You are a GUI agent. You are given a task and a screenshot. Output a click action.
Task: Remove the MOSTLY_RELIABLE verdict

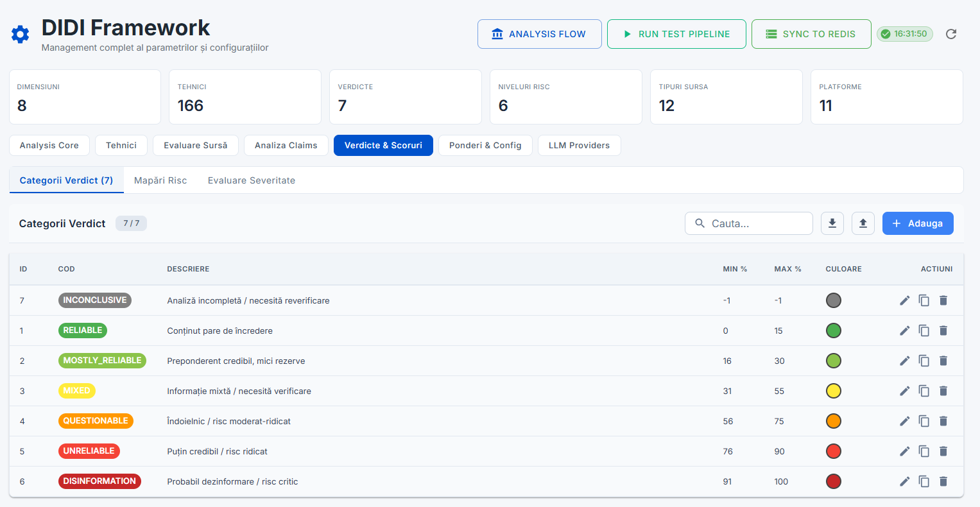tap(943, 361)
